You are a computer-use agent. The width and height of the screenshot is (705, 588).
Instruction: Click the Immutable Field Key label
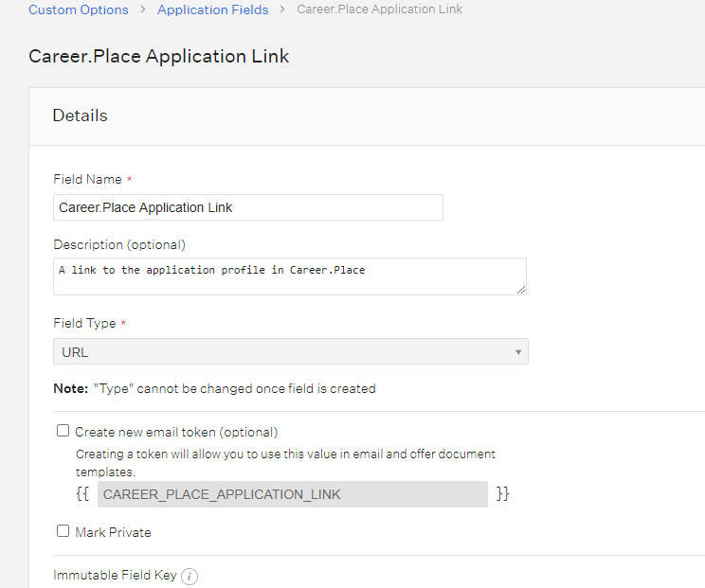point(115,575)
